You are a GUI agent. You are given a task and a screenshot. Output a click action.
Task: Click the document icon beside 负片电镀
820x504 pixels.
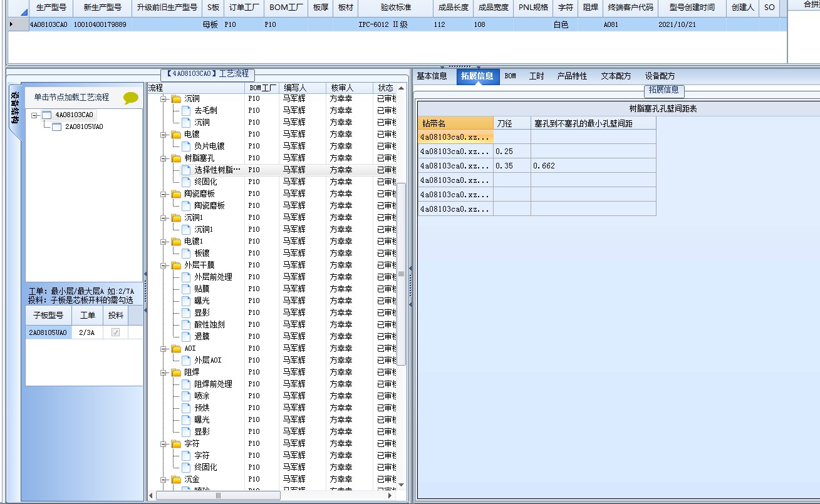(x=186, y=146)
